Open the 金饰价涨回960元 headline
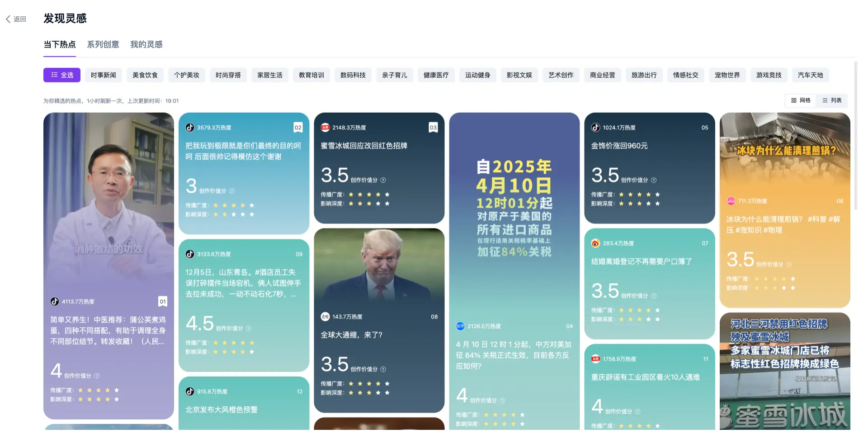 coord(619,146)
